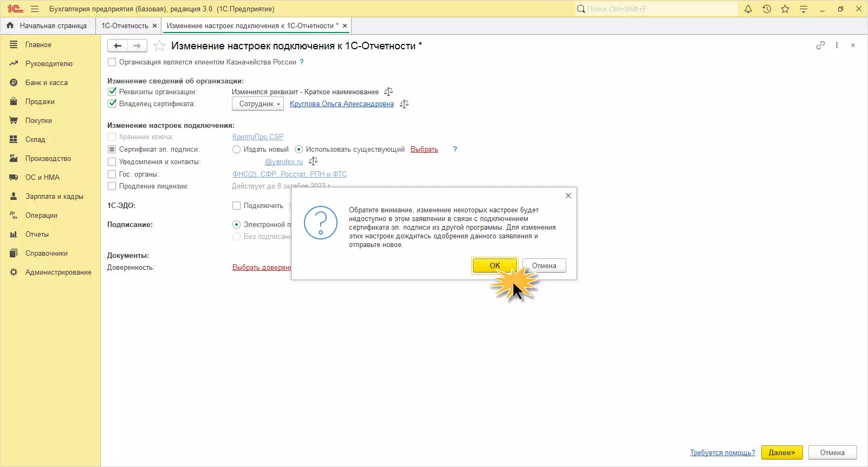868x467 pixels.
Task: Click Отмена in the warning dialog
Action: point(544,265)
